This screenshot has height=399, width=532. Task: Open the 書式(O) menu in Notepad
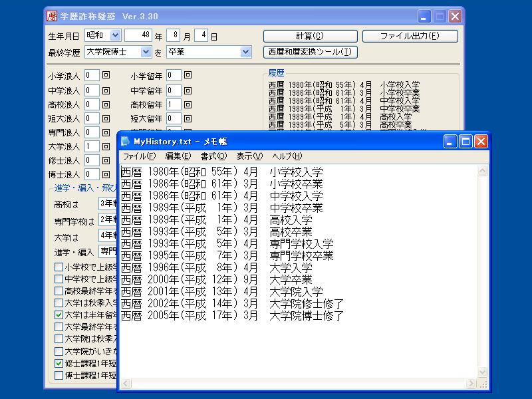213,156
